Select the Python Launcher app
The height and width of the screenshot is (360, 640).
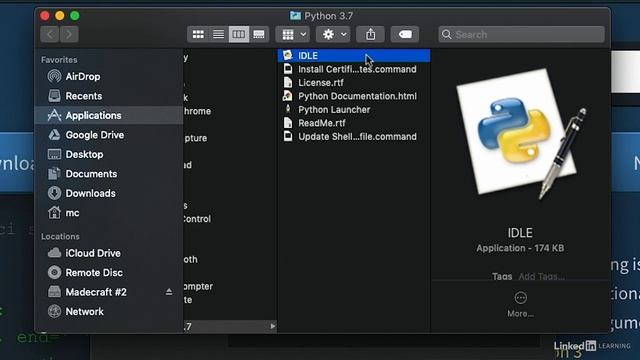354,109
